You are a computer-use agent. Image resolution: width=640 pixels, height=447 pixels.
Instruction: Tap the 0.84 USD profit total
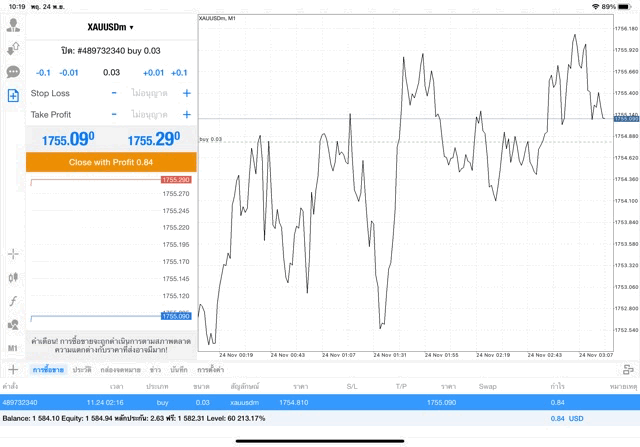[567, 418]
